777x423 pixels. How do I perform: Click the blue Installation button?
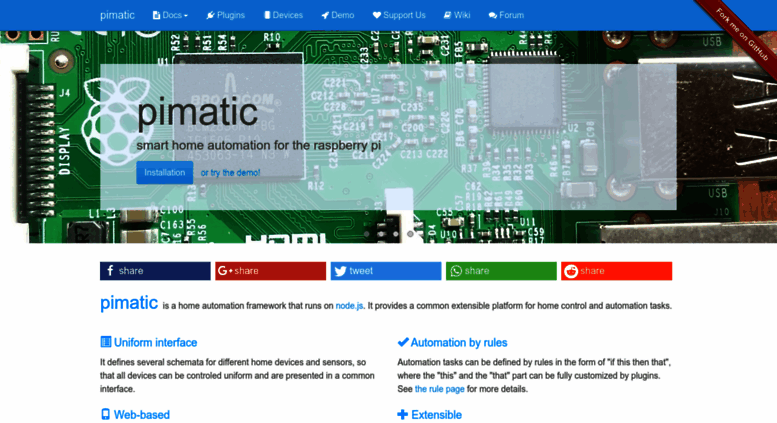click(x=165, y=172)
